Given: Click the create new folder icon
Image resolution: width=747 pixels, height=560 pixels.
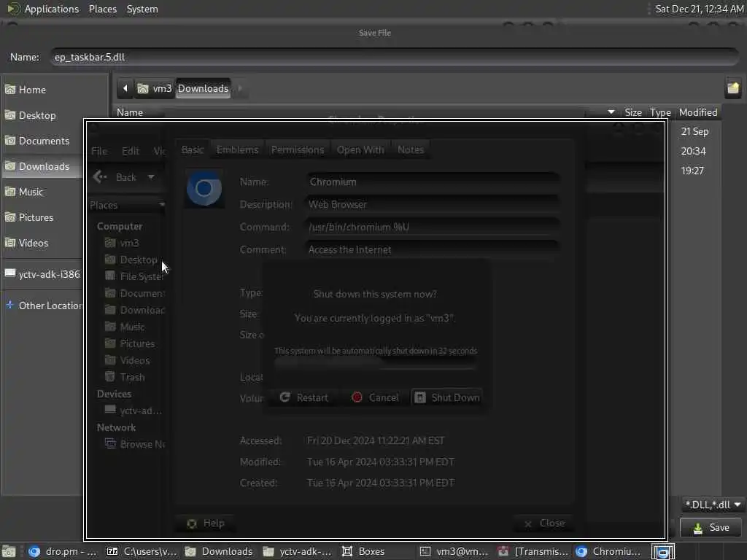Looking at the screenshot, I should click(x=733, y=88).
